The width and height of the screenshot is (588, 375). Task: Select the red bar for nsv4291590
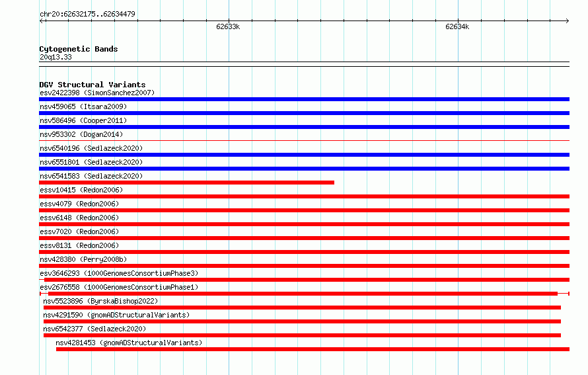302,321
